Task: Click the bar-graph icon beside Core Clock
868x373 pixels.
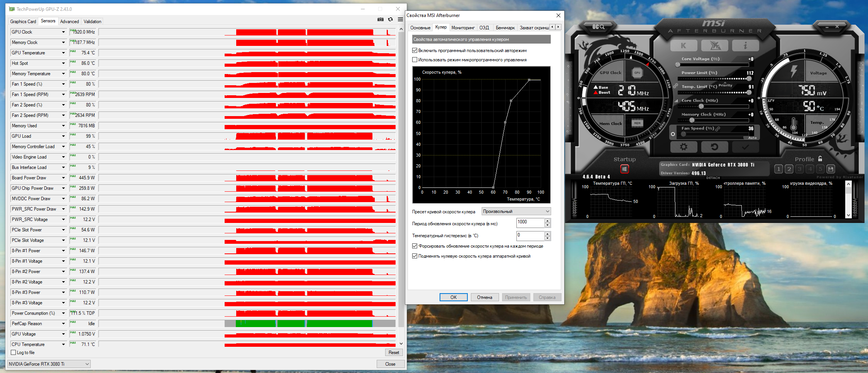Action: tap(676, 101)
